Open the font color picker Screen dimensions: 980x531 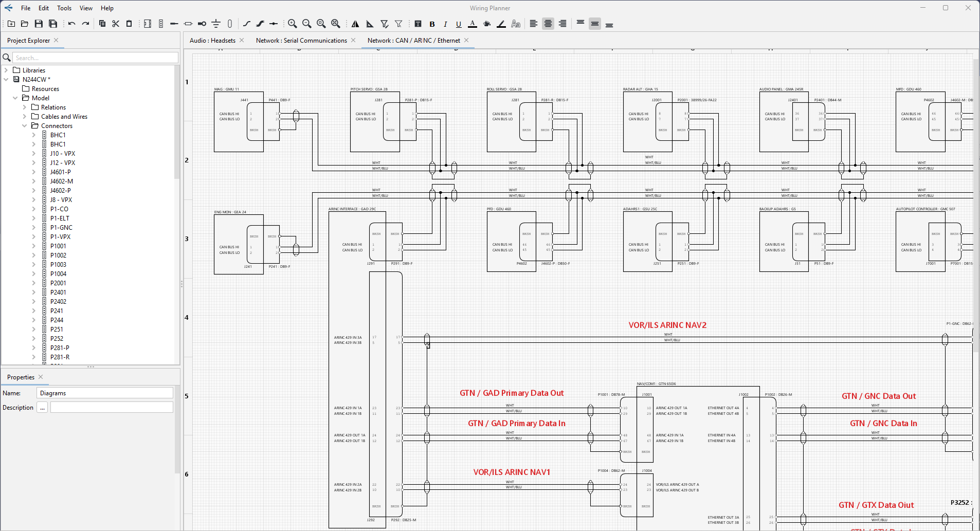pyautogui.click(x=473, y=24)
